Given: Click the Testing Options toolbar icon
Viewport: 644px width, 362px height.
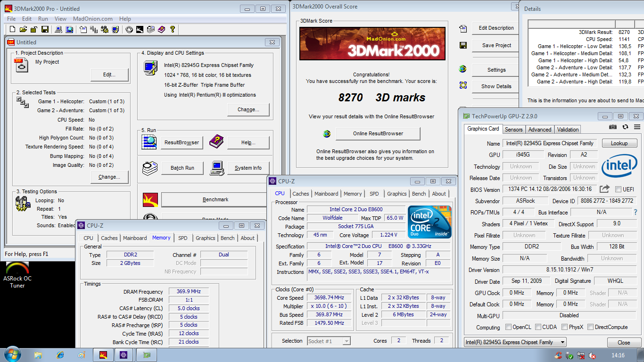Looking at the screenshot, I should point(105,29).
